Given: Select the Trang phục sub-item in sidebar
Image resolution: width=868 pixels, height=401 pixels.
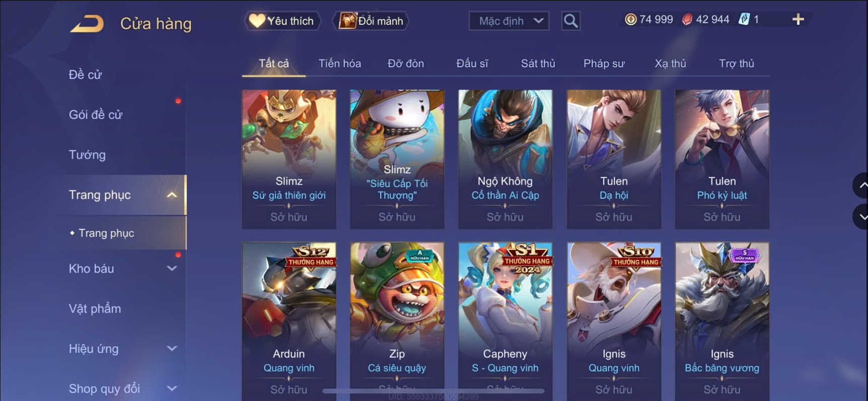Looking at the screenshot, I should (x=106, y=233).
